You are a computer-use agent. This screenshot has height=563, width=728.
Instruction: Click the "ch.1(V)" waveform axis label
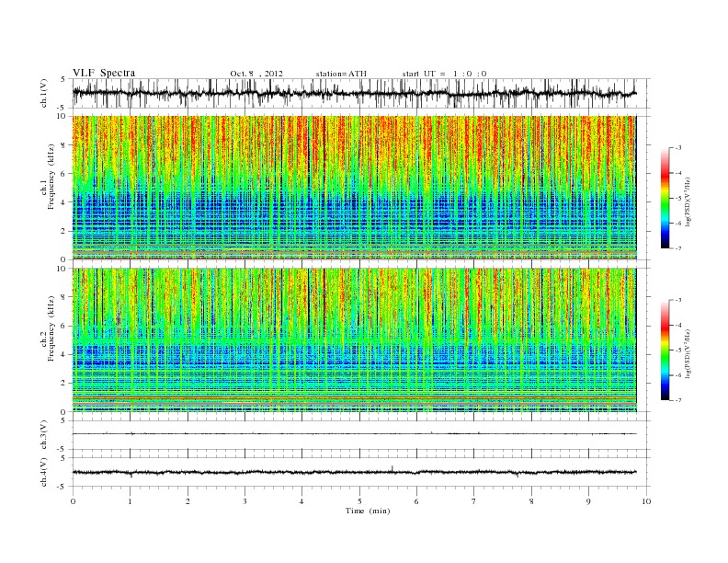43,93
